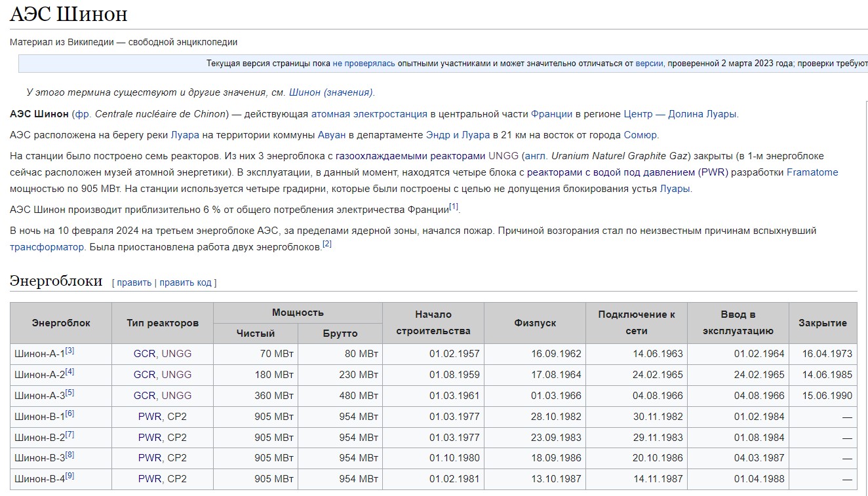
Task: Click the «Сомюр» city link
Action: (x=641, y=135)
